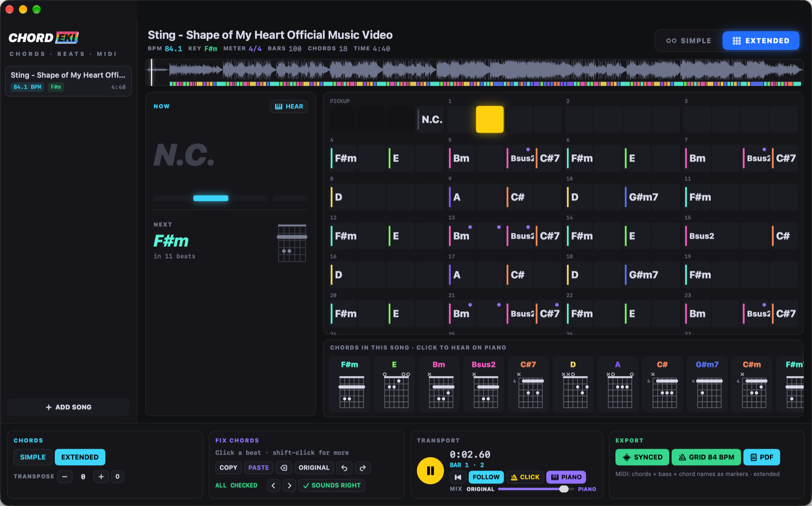This screenshot has width=812, height=506.
Task: Restore ORIGINAL chords button
Action: (x=314, y=468)
